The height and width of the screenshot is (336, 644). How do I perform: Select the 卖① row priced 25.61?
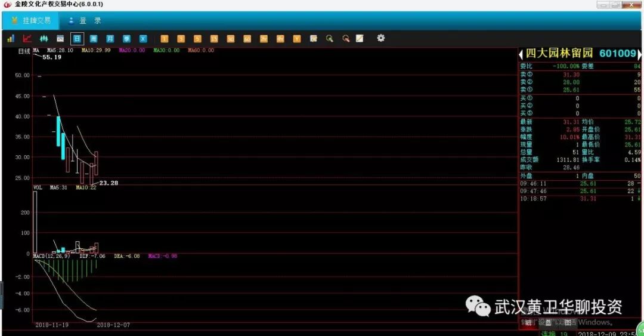(x=580, y=90)
